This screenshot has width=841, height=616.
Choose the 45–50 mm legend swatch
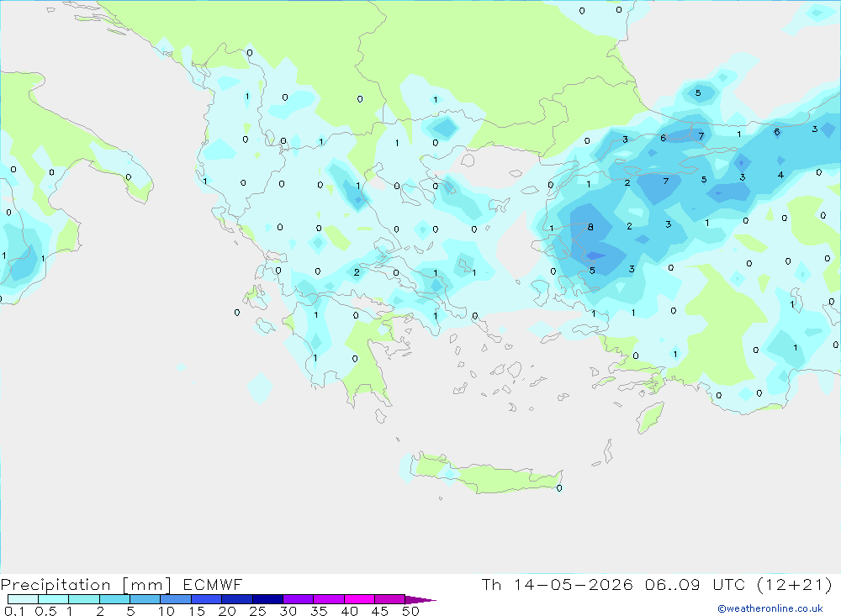point(389,599)
